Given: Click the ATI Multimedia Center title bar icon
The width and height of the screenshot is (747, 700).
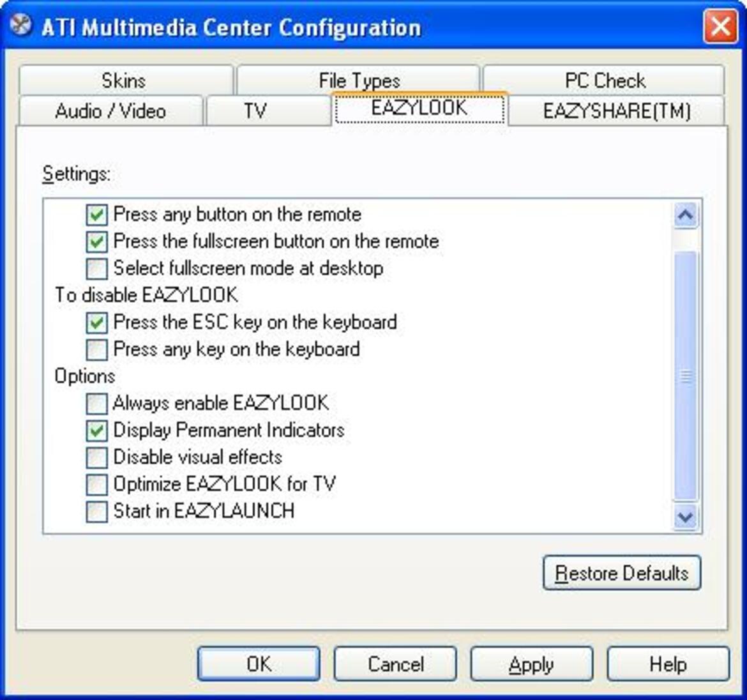Looking at the screenshot, I should tap(21, 25).
